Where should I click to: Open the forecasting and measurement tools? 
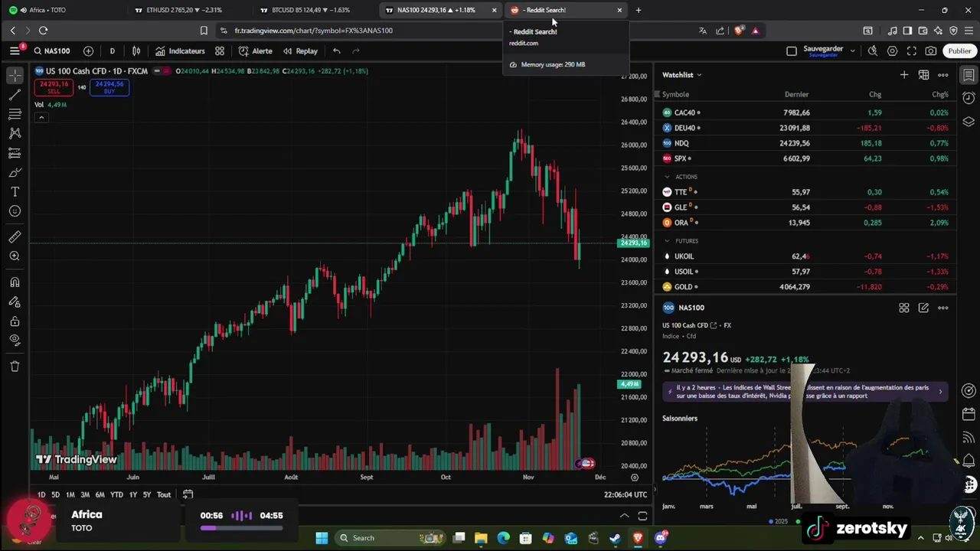click(x=15, y=153)
